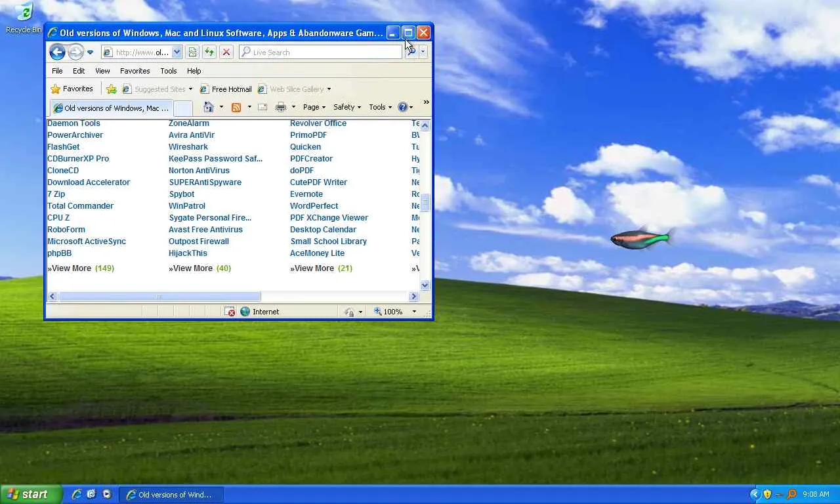Open the Recycle Bin desktop icon
840x504 pixels.
24,18
